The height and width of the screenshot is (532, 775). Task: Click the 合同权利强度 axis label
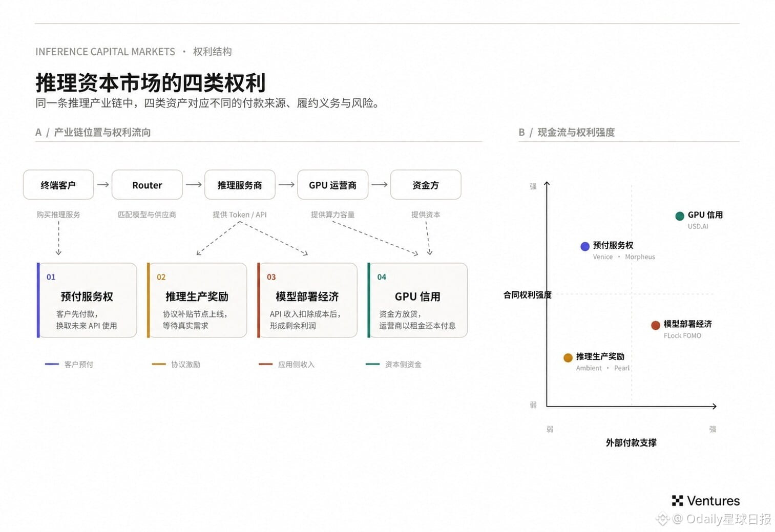tap(528, 295)
